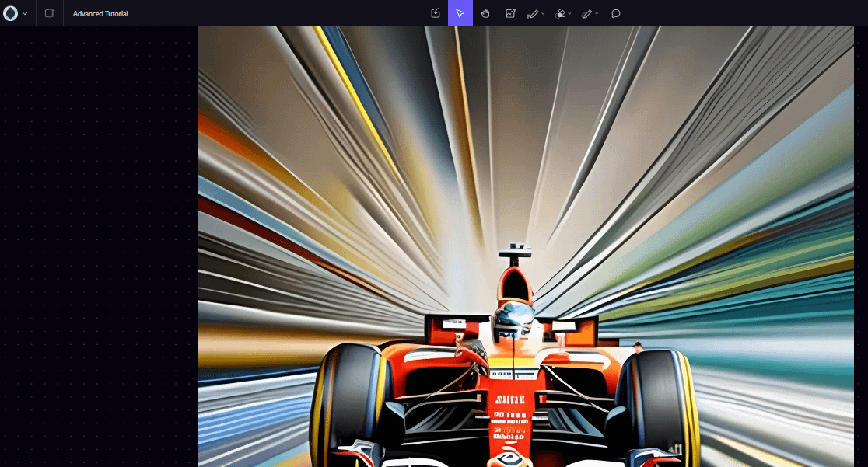Click the import file icon

click(436, 13)
